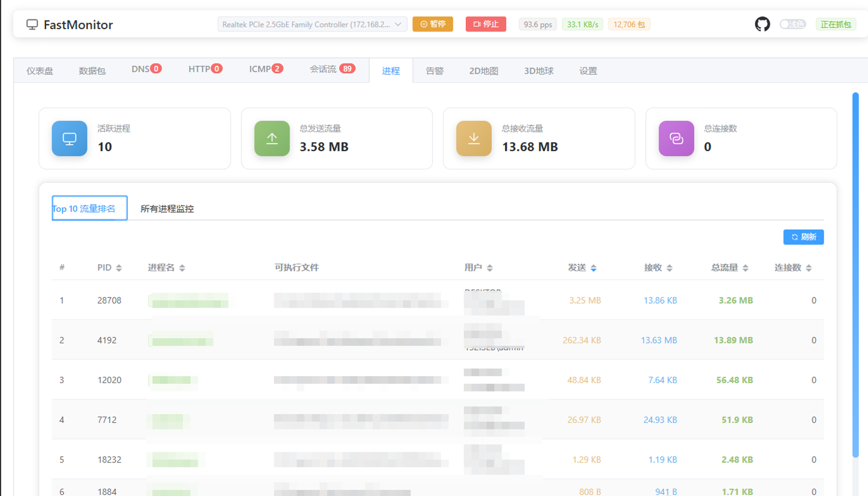Click PID 7712 cell

107,419
